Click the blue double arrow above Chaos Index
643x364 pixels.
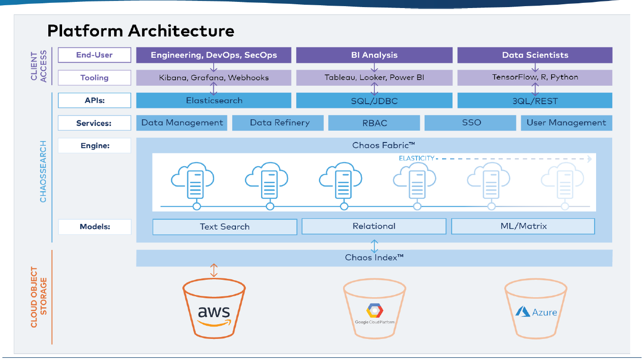click(374, 246)
